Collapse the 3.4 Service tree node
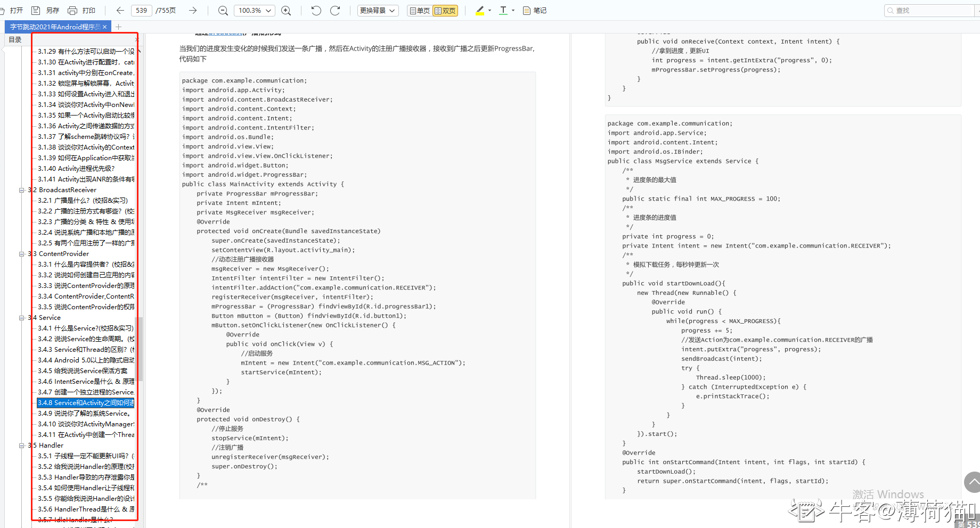Screen dimensions: 980x528 22,318
